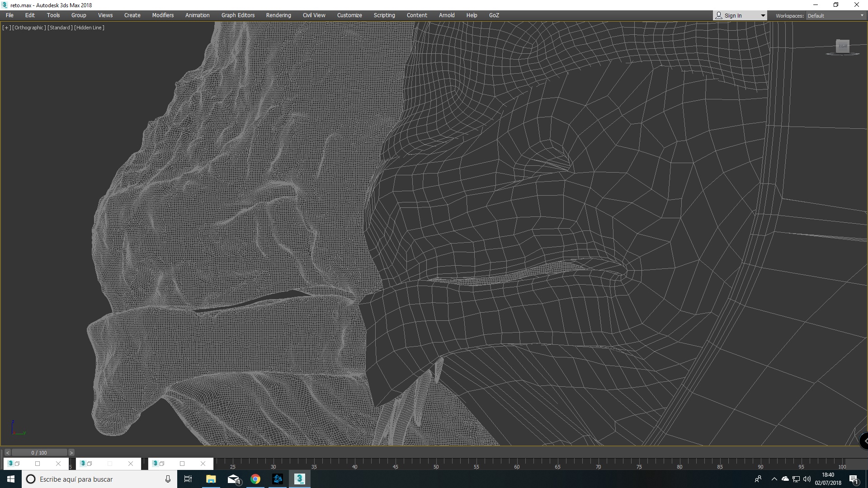This screenshot has height=488, width=868.
Task: Step time slider to next frame
Action: tap(71, 452)
